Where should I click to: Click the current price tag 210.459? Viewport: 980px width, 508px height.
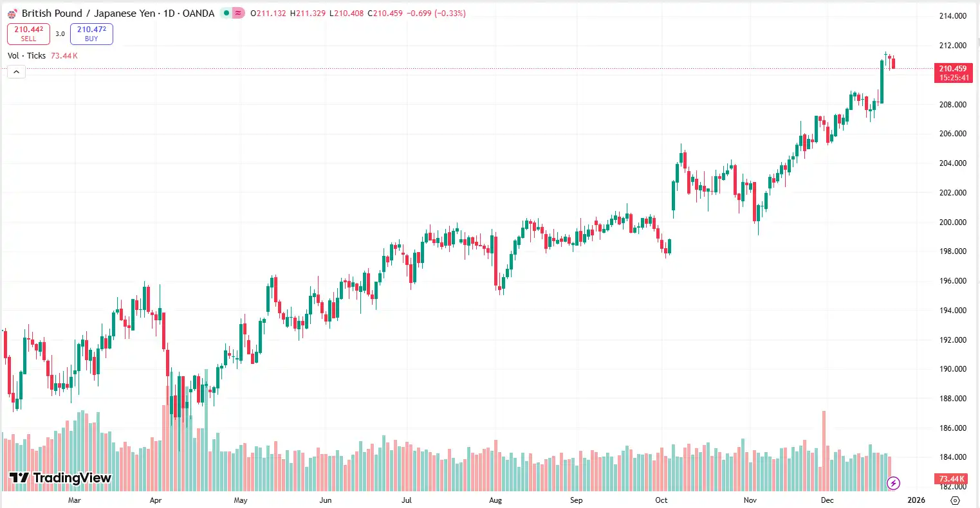953,68
